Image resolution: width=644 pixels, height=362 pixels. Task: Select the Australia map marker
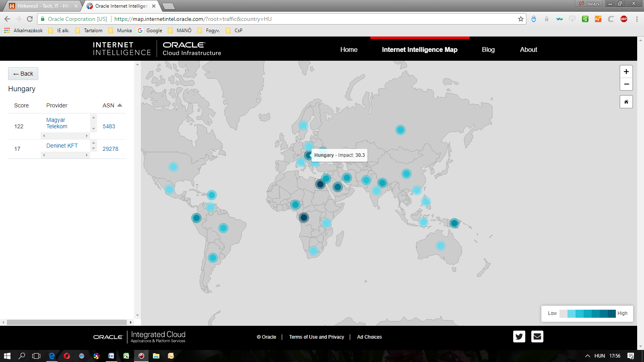441,245
